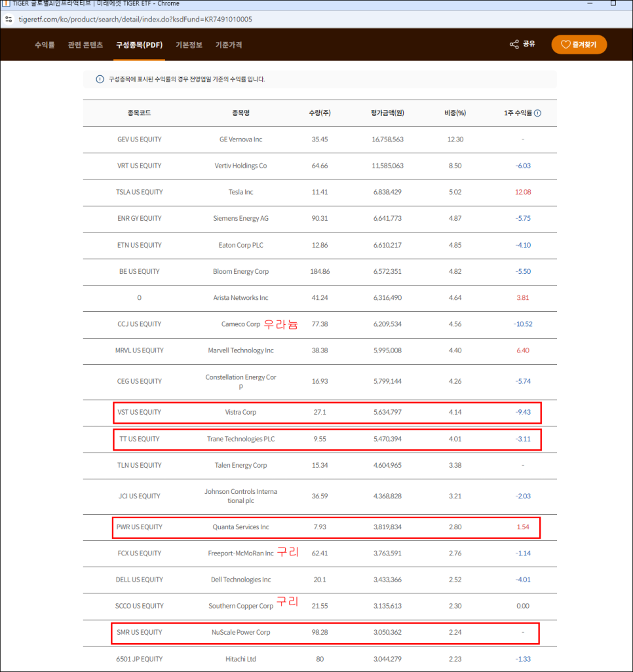Click 6501 JP EQUITY code cell
This screenshot has height=672, width=633.
pos(140,659)
